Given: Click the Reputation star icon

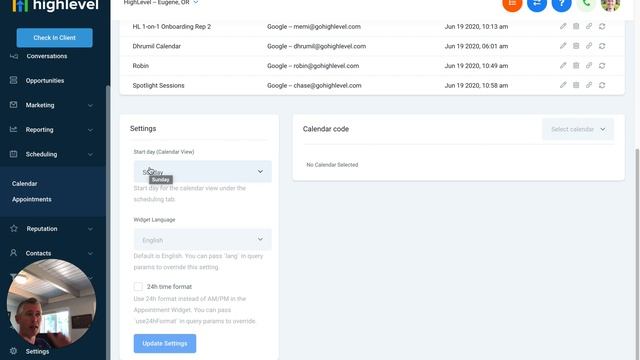Looking at the screenshot, I should pos(13,229).
